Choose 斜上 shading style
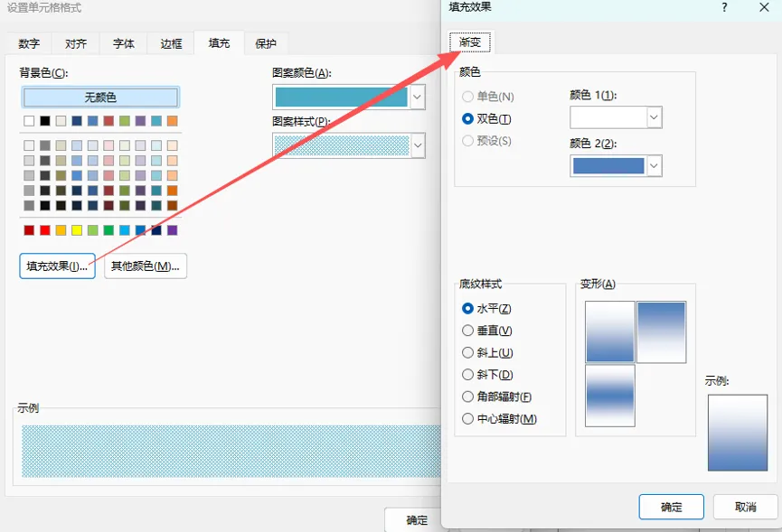This screenshot has height=532, width=782. 488,352
